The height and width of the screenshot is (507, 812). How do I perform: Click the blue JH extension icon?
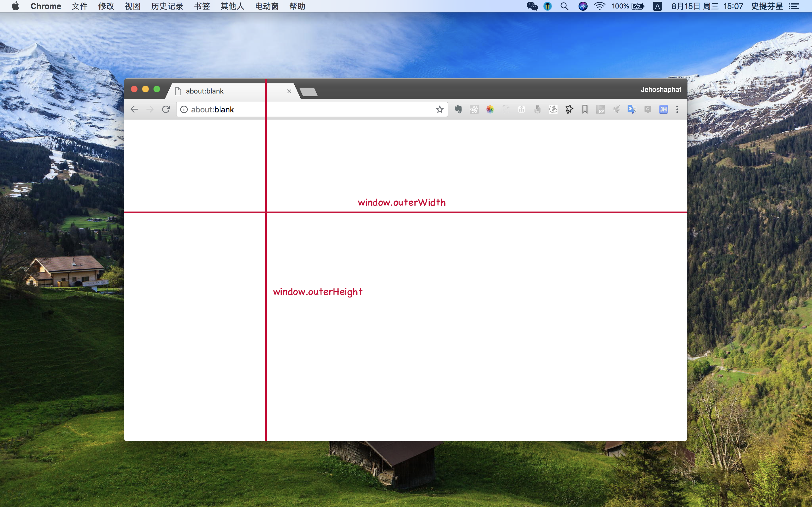point(663,109)
